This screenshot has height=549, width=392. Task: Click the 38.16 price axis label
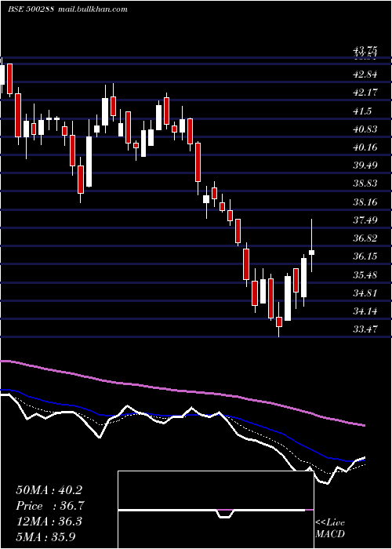(365, 202)
